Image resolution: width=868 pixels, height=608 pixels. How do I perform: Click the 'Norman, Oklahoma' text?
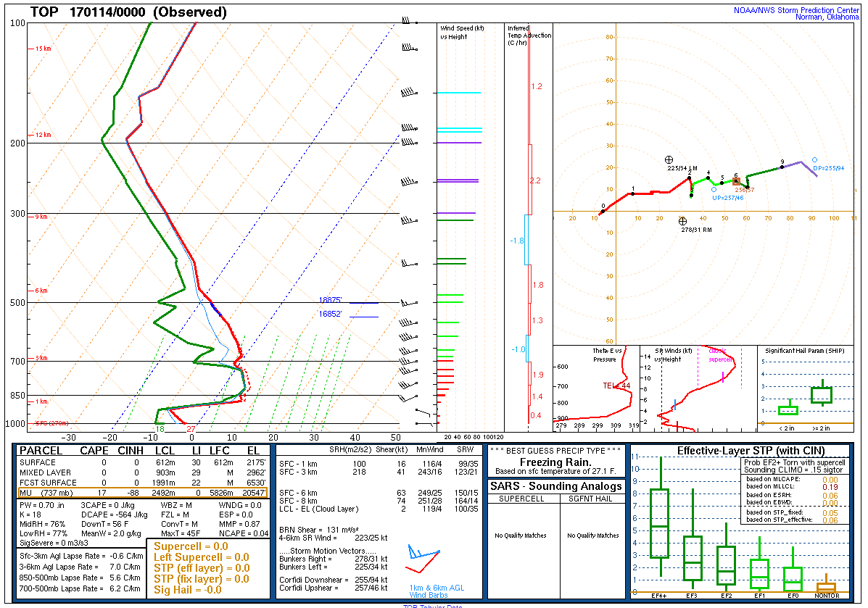(x=827, y=17)
